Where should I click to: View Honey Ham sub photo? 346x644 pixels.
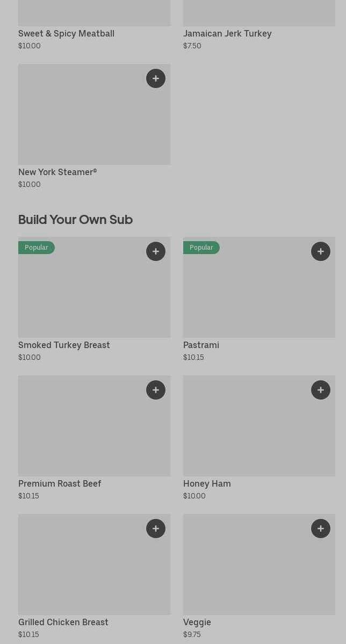click(259, 430)
